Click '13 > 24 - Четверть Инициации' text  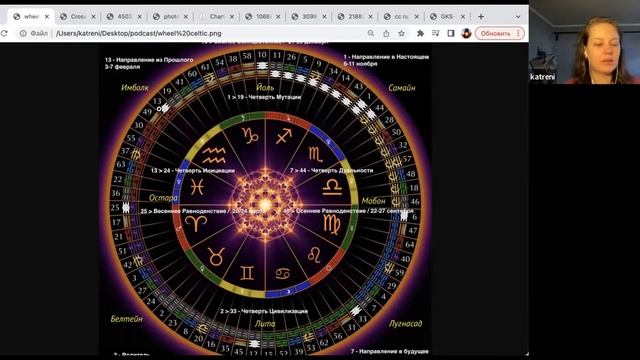pyautogui.click(x=193, y=171)
